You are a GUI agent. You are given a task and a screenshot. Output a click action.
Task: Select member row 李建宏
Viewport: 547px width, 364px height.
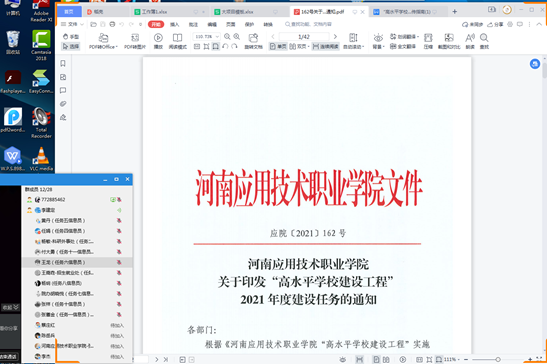coord(77,210)
